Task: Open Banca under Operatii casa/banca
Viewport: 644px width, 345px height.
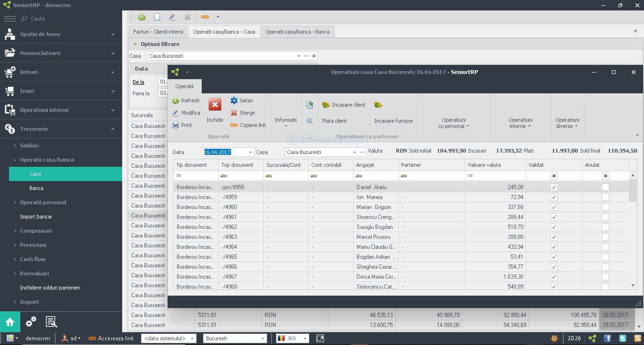Action: pyautogui.click(x=36, y=188)
